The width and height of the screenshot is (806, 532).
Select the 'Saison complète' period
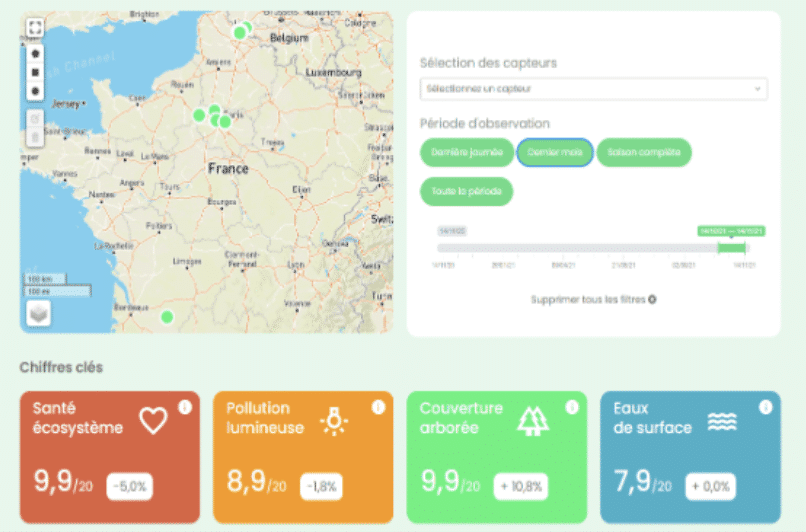click(x=644, y=152)
